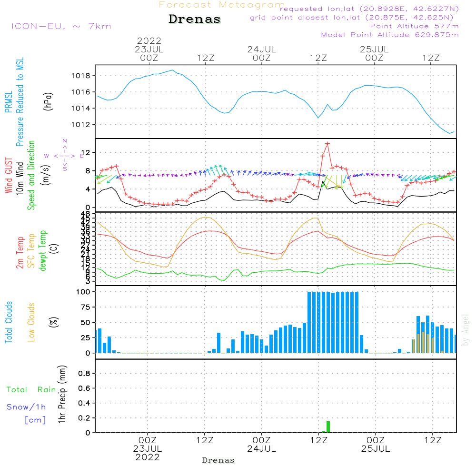Click the '25' tick on the cloud axis
This screenshot has height=476, width=476.
pos(86,338)
